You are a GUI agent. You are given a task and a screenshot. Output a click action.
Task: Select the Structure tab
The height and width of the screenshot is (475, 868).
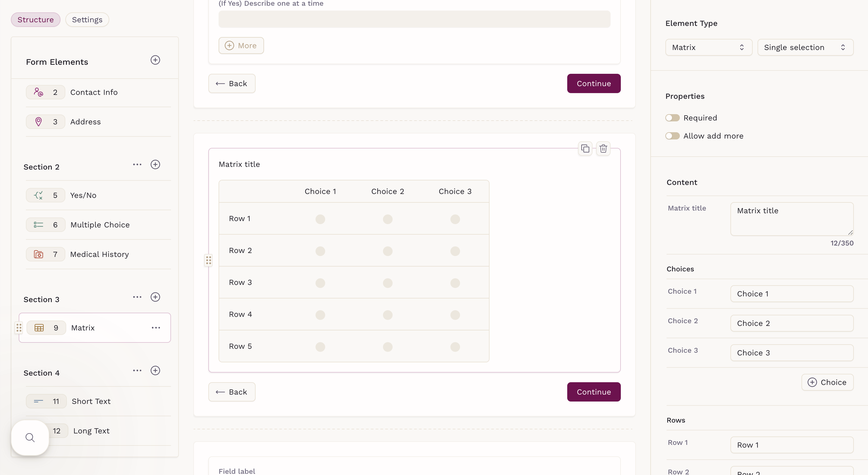click(36, 20)
